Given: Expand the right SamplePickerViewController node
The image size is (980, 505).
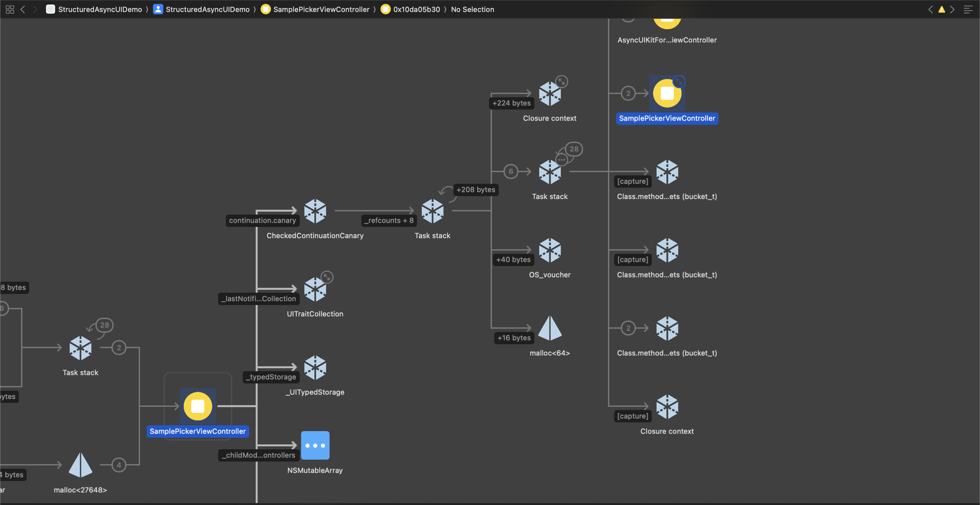Looking at the screenshot, I should coord(679,81).
